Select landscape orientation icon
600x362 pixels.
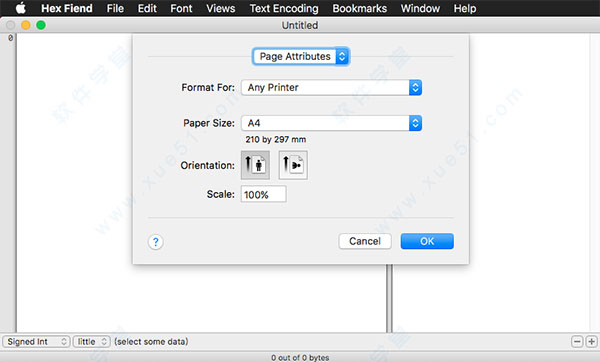pyautogui.click(x=293, y=165)
